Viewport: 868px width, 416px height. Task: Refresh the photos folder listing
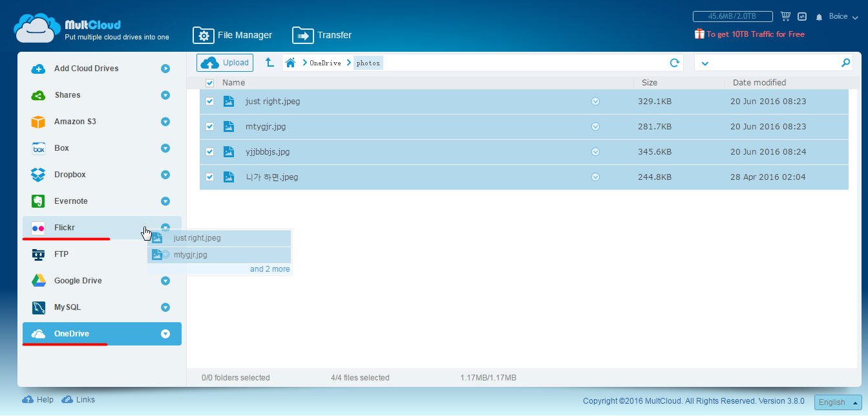click(674, 63)
